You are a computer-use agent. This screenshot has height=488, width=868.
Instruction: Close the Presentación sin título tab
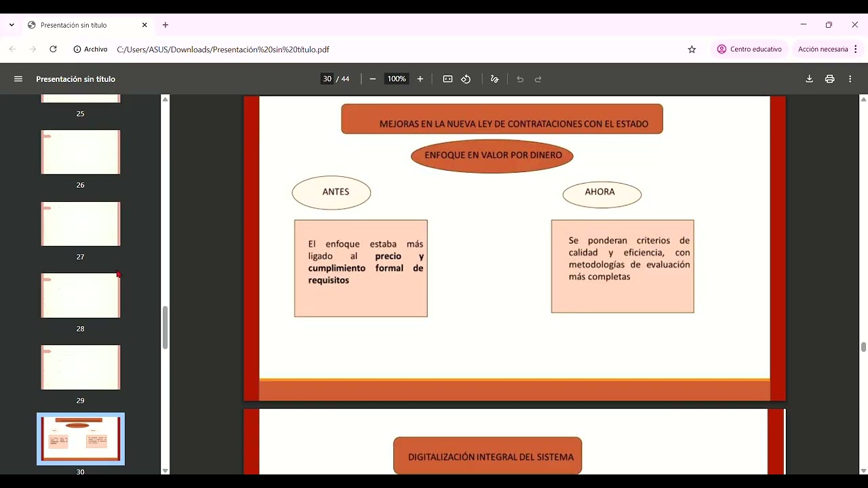point(144,25)
